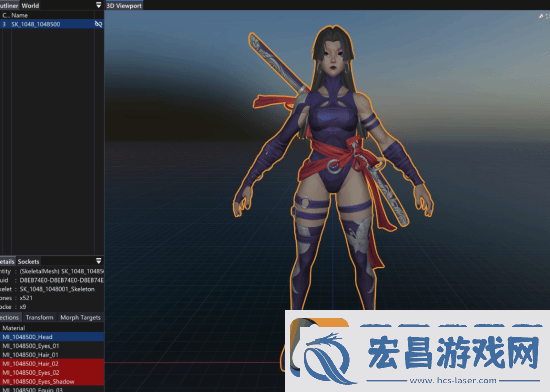Select the 3D Viewport tab
This screenshot has height=392, width=550.
click(x=124, y=5)
